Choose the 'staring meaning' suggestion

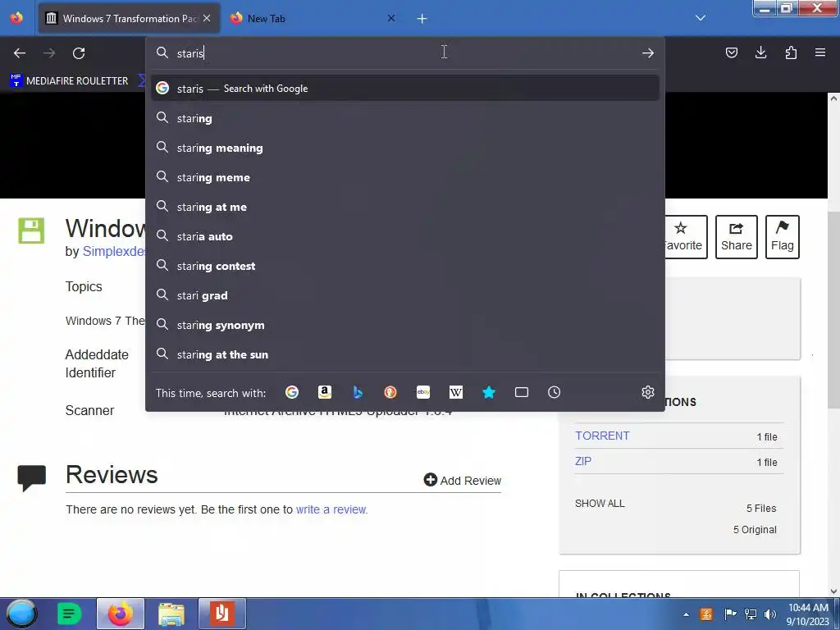click(405, 148)
